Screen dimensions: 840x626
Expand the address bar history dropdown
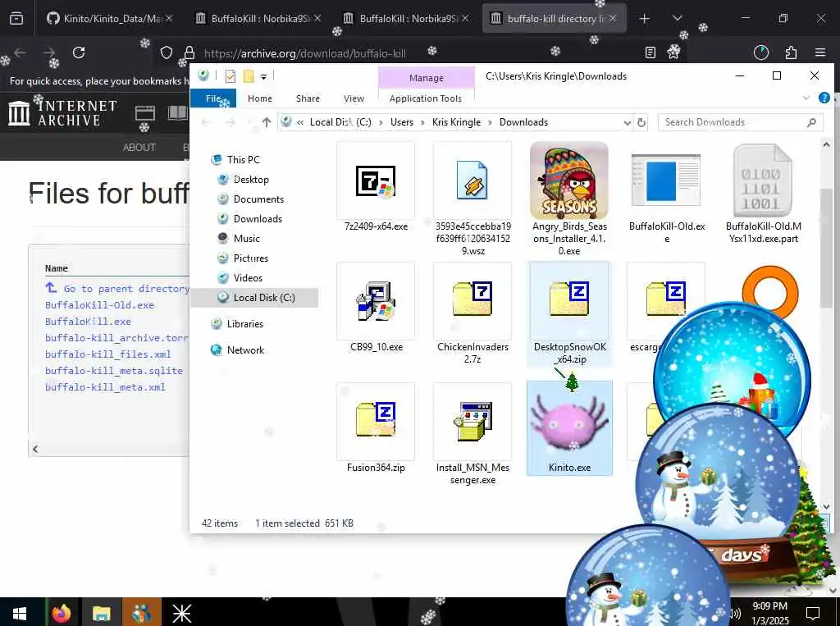pyautogui.click(x=627, y=123)
